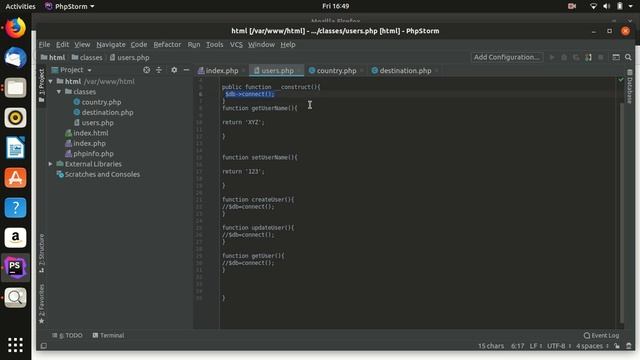This screenshot has height=360, width=640.
Task: Open Scratches and Consoles
Action: click(102, 174)
